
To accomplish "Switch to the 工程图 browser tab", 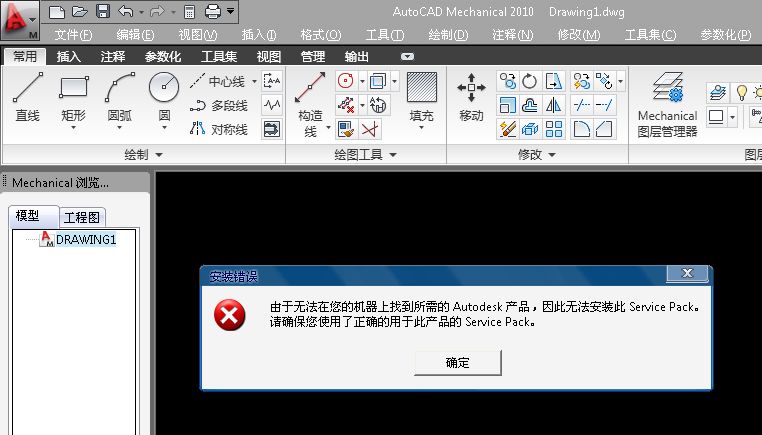I will pyautogui.click(x=82, y=217).
